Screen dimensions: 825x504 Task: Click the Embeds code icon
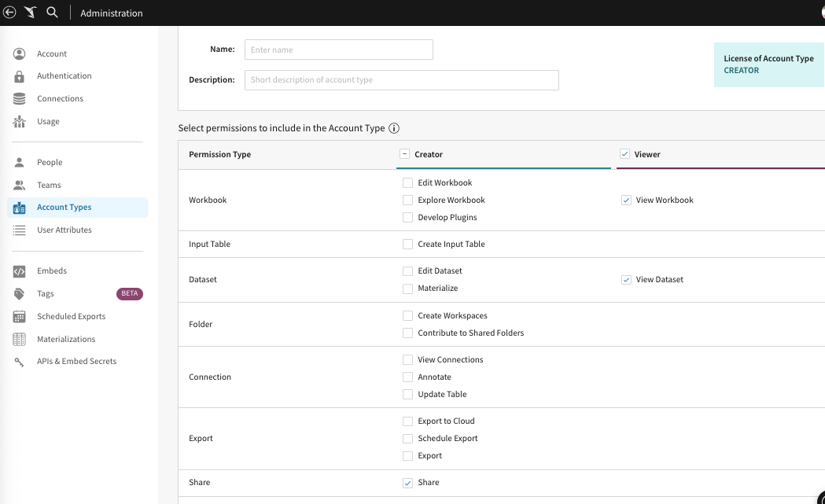tap(19, 271)
